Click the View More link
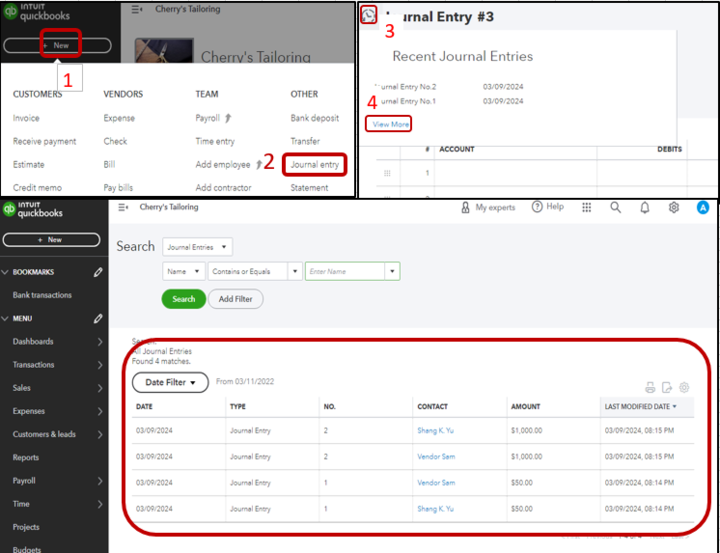This screenshot has width=720, height=553. (390, 124)
